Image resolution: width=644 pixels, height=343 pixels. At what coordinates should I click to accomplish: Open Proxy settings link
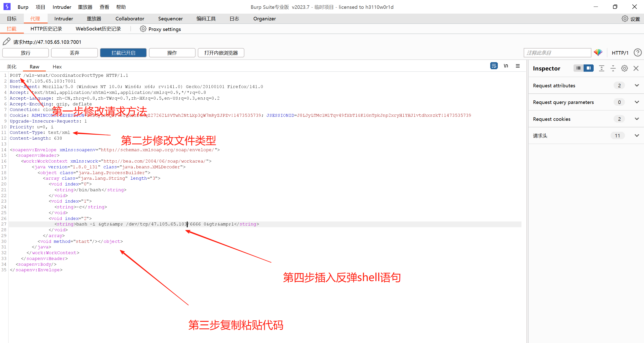point(165,29)
